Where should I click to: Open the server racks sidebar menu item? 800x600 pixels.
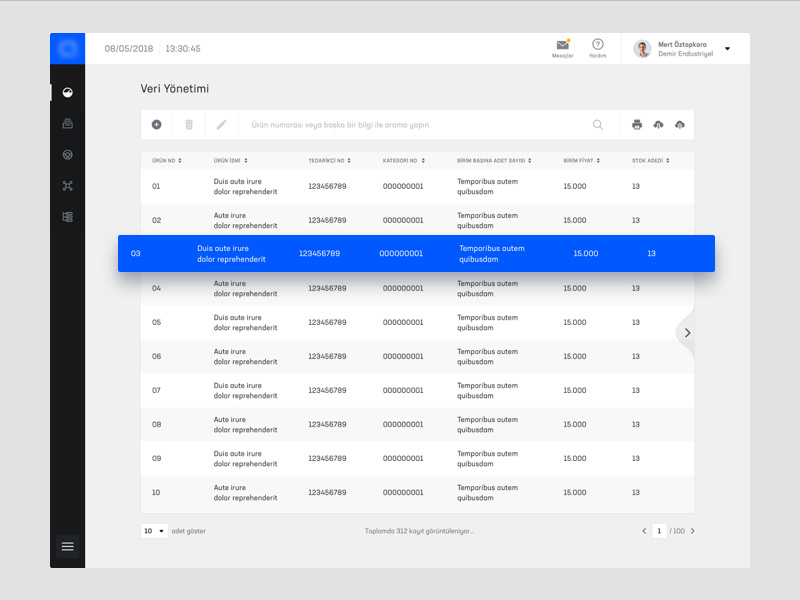68,216
